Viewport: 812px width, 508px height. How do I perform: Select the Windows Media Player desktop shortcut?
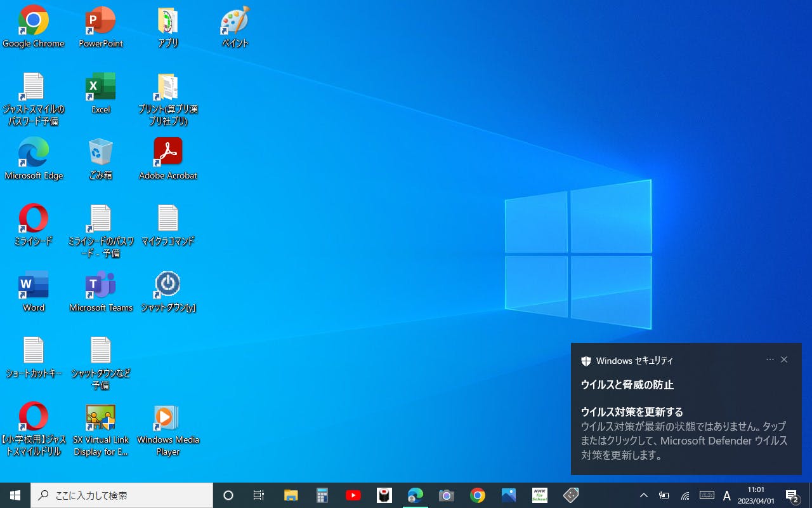[168, 418]
